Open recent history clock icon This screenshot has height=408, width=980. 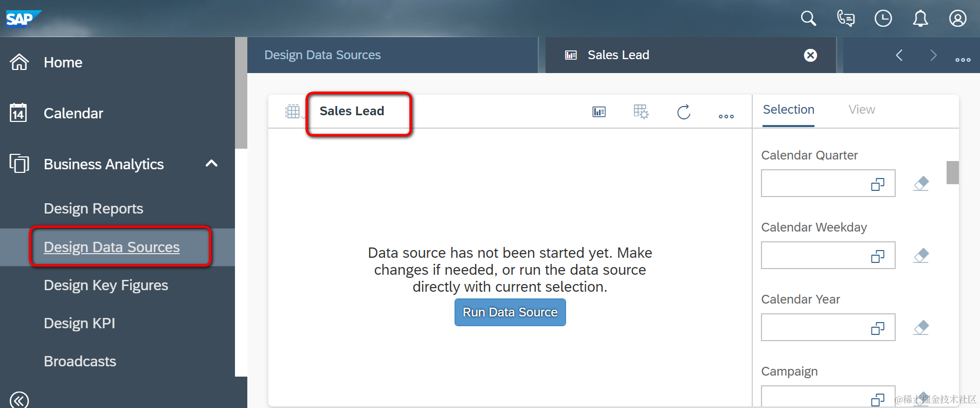point(883,19)
